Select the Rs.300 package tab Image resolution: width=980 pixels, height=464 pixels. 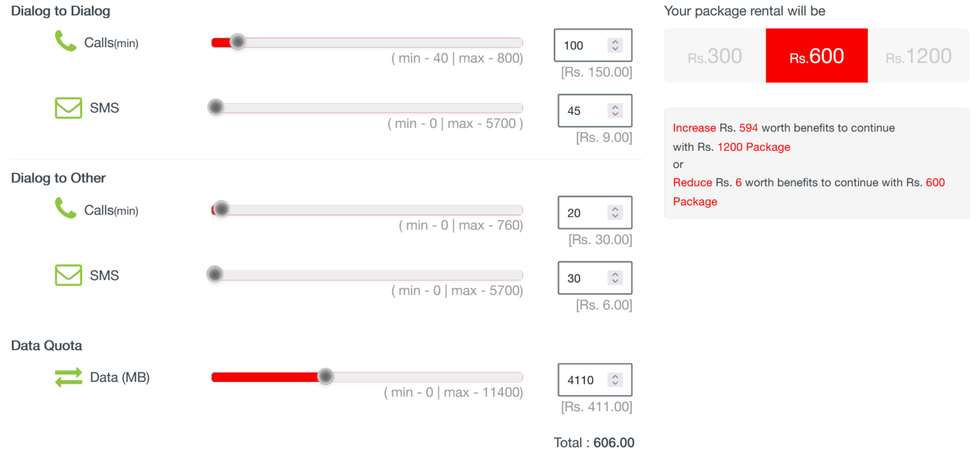click(715, 55)
